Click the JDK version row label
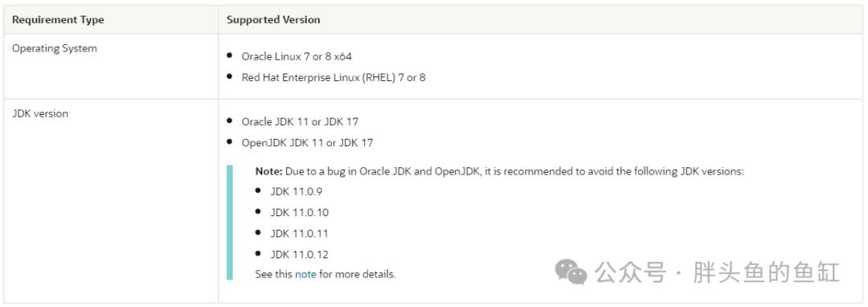 point(40,113)
